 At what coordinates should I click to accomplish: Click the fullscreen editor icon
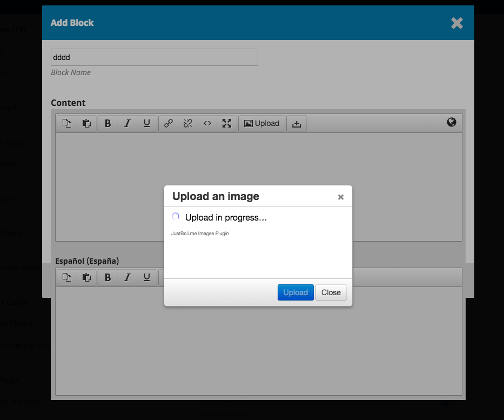pos(226,123)
